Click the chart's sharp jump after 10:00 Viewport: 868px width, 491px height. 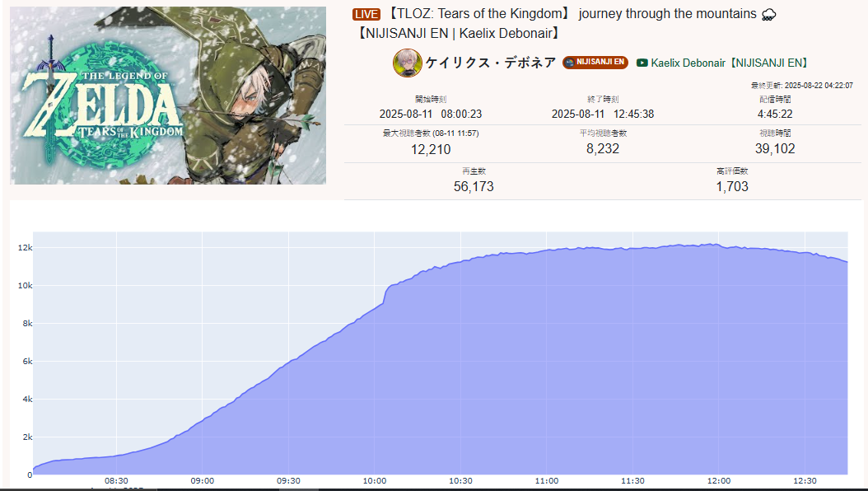(386, 293)
